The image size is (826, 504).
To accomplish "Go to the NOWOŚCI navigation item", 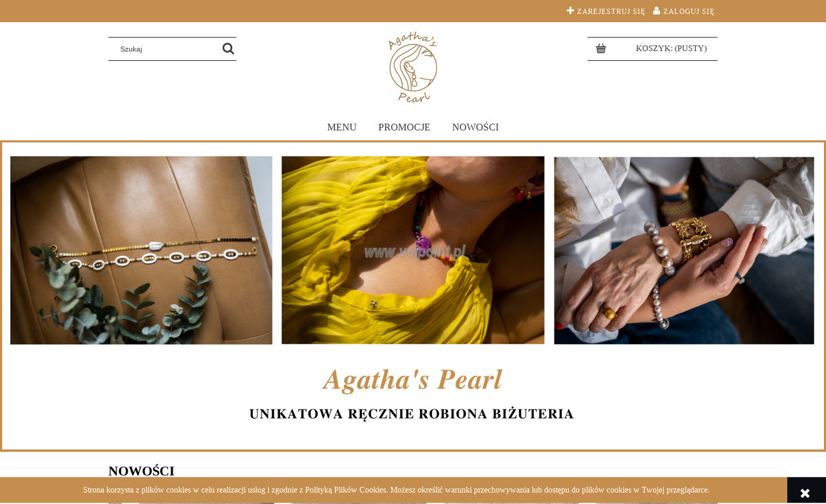I will (x=476, y=127).
